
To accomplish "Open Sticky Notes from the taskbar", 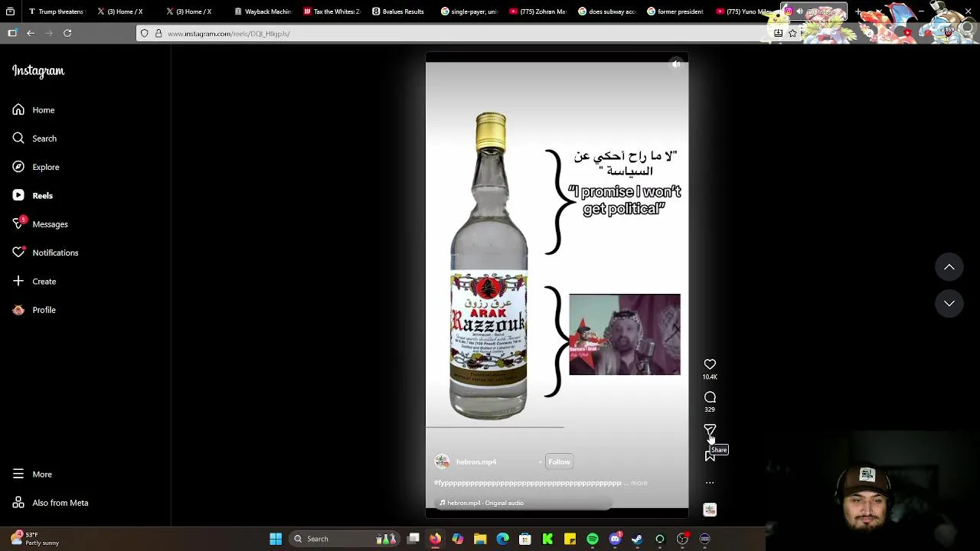I will [570, 539].
